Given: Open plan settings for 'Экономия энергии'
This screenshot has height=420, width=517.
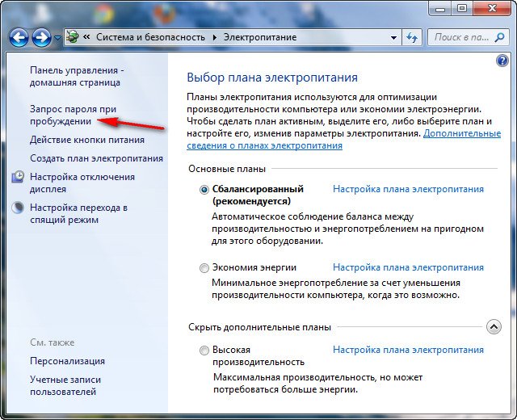Looking at the screenshot, I should click(x=408, y=267).
